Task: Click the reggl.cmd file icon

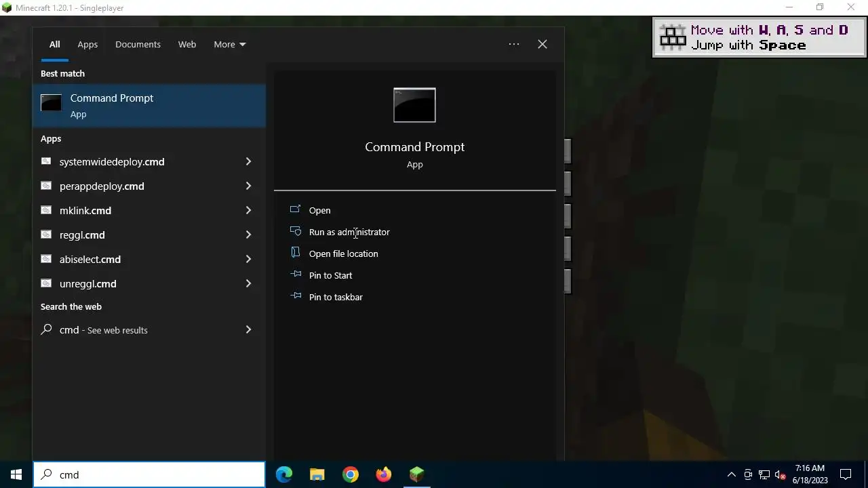Action: (x=46, y=235)
